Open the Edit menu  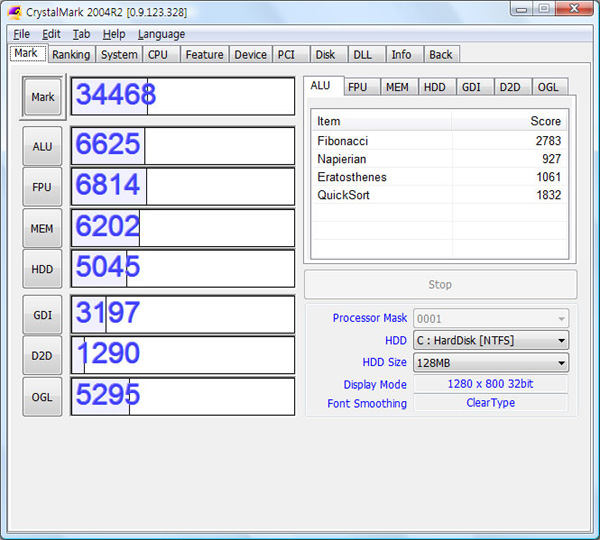[51, 34]
